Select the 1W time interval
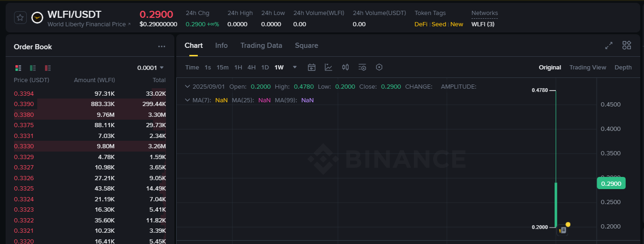 279,67
